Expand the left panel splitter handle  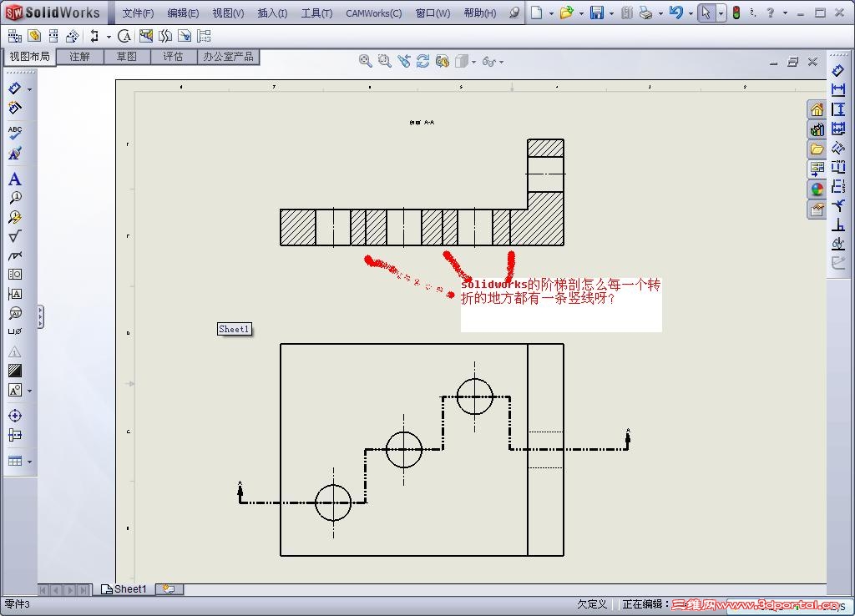click(41, 316)
